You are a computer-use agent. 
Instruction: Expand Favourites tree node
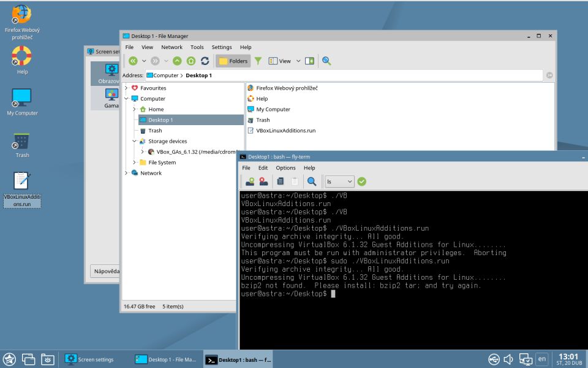coord(126,88)
